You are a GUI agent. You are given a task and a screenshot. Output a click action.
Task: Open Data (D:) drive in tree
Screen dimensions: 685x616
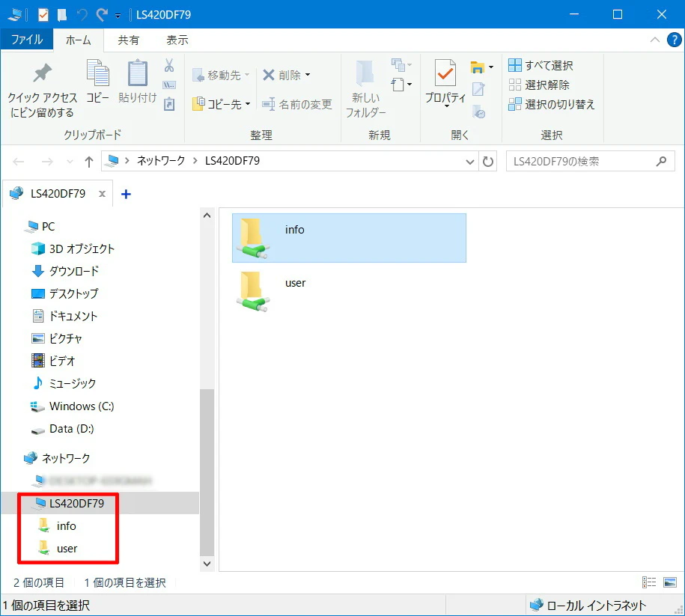(62, 429)
